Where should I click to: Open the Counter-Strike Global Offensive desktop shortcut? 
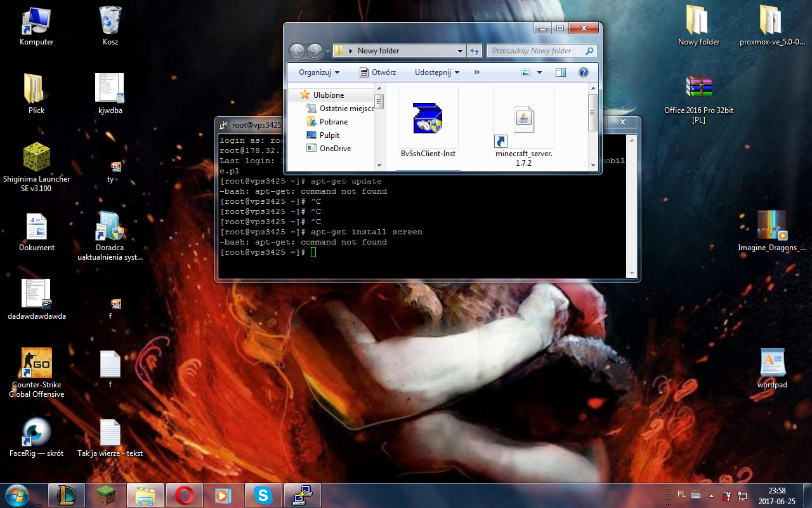pos(37,364)
